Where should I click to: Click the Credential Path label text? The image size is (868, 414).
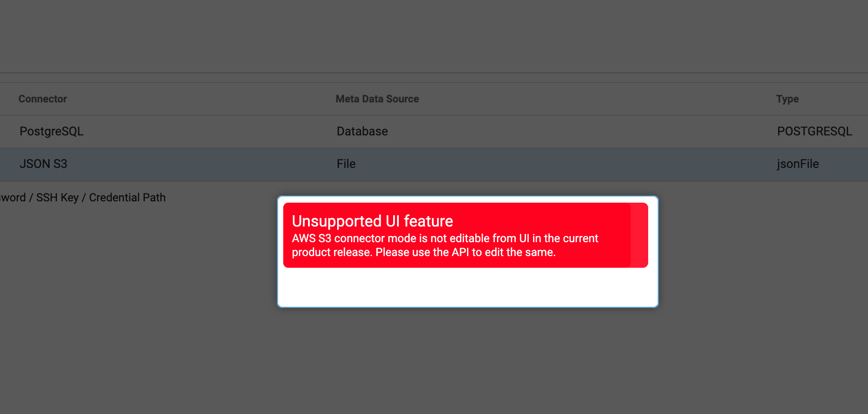point(127,197)
